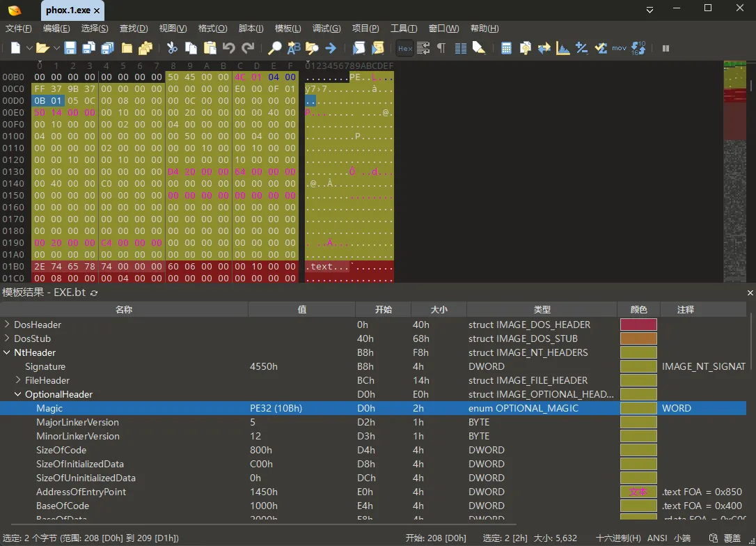The image size is (756, 546).
Task: Click the Save As icon
Action: coord(88,48)
